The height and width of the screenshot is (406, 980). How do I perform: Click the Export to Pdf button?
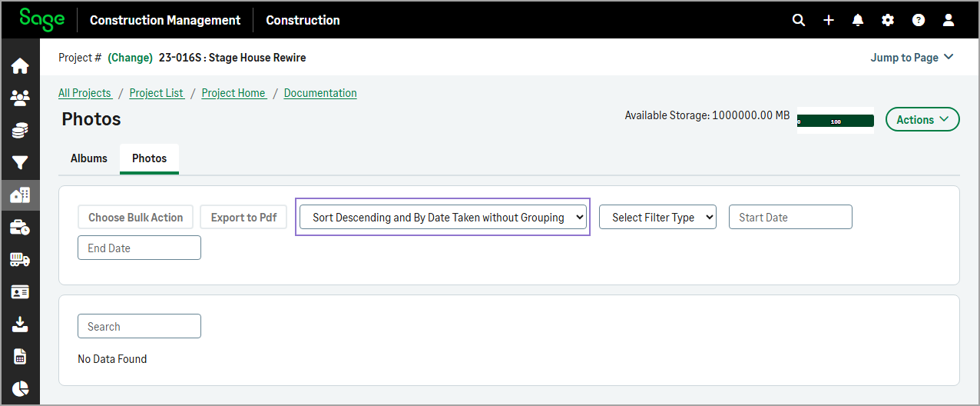[x=243, y=218]
